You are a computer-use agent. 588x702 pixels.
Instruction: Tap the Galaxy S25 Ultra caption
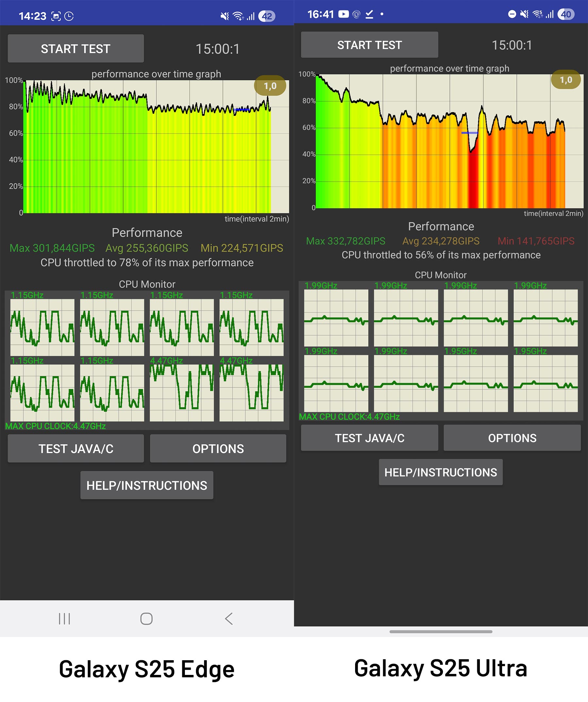pos(441,668)
